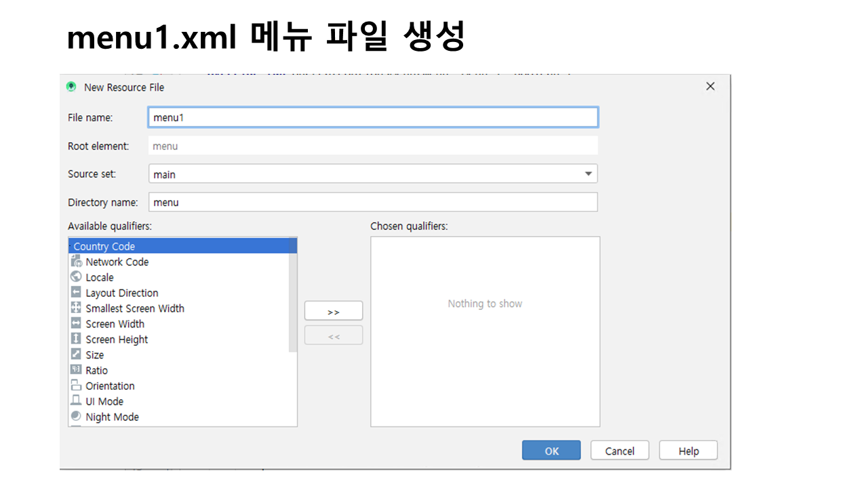Select Country Code in available qualifiers
This screenshot has height=488, width=868.
click(x=104, y=246)
